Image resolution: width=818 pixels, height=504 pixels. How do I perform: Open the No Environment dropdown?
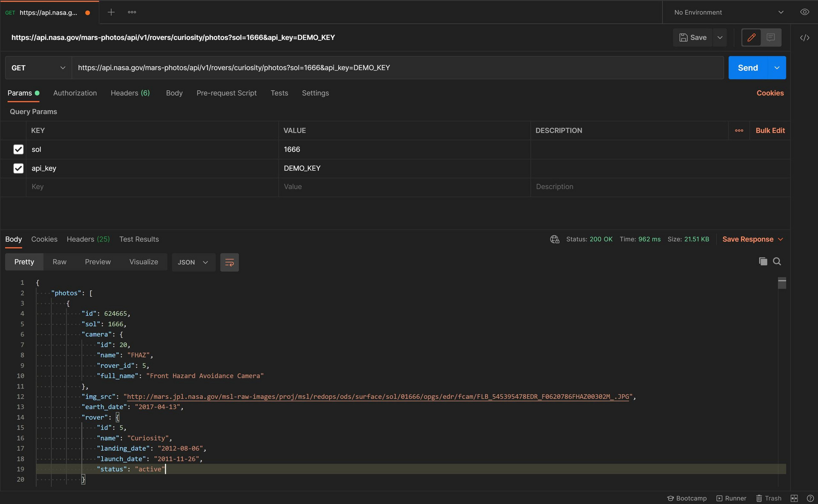click(729, 12)
